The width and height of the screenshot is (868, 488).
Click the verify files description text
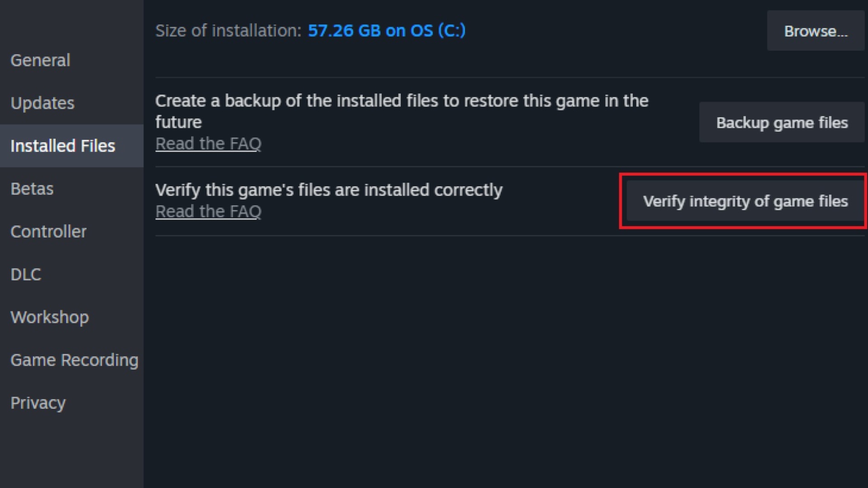329,190
